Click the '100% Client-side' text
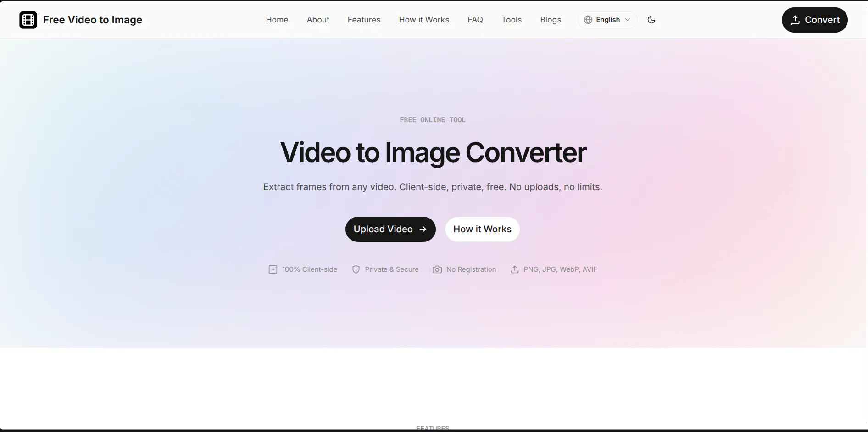Image resolution: width=868 pixels, height=432 pixels. click(x=310, y=269)
